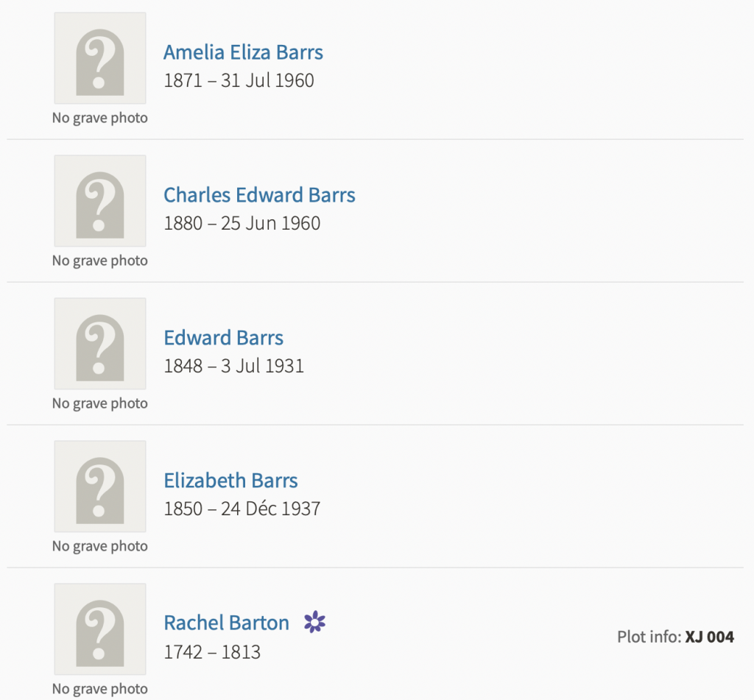
Task: Click the purple flower icon beside Rachel Barton
Action: 314,622
